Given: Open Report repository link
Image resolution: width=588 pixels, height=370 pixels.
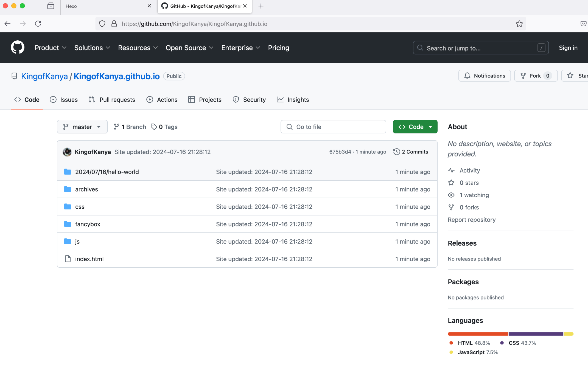Looking at the screenshot, I should (x=471, y=220).
